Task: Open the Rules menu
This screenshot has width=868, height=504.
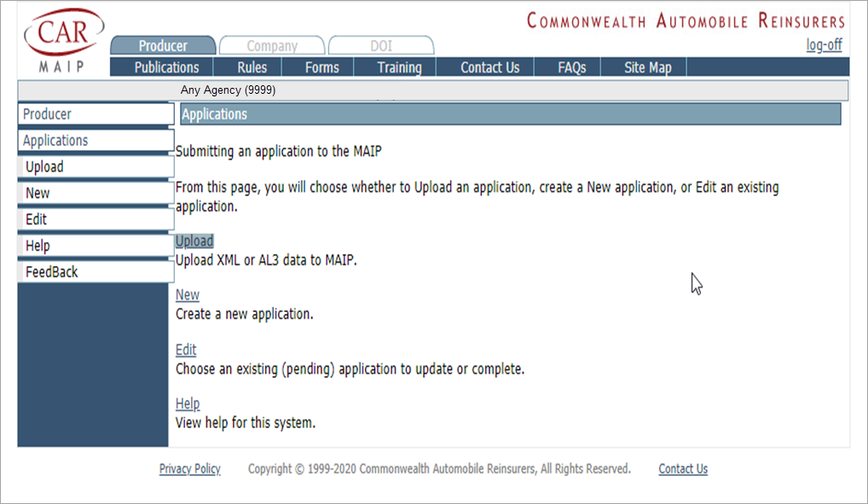Action: pyautogui.click(x=252, y=67)
